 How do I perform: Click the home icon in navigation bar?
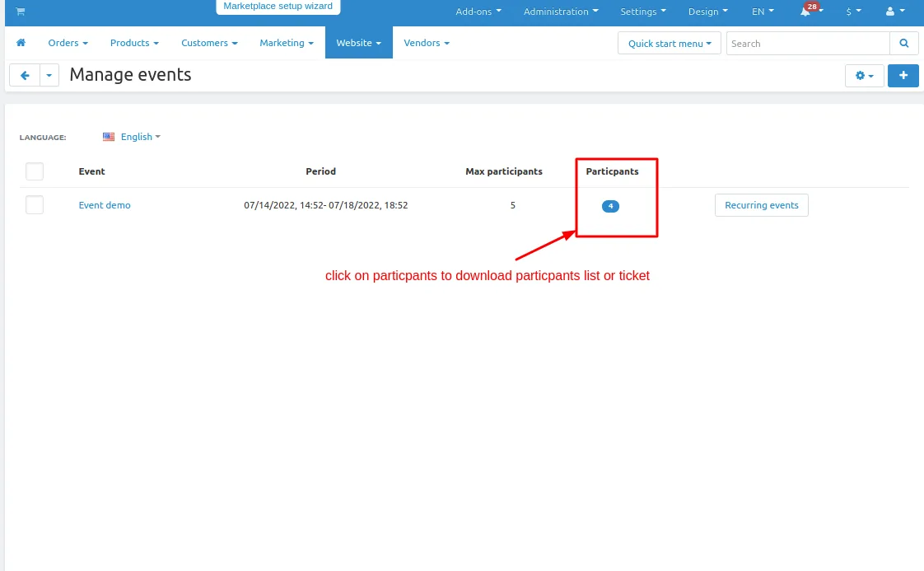click(21, 43)
